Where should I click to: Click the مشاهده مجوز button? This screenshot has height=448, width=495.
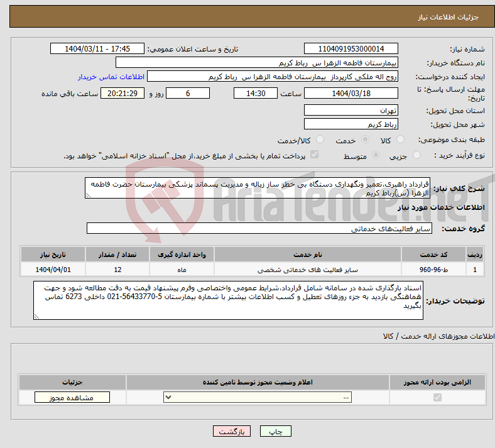(x=72, y=398)
